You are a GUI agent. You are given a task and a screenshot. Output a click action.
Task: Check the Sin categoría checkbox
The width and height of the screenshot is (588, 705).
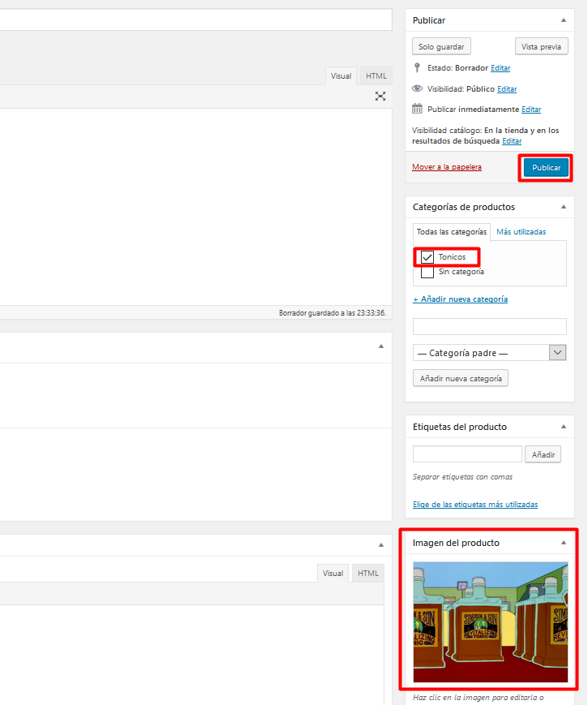click(427, 272)
